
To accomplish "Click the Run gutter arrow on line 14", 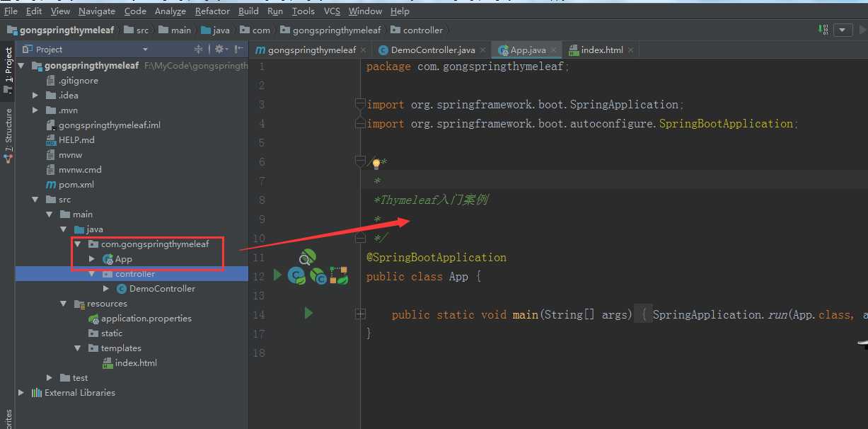I will [x=308, y=312].
